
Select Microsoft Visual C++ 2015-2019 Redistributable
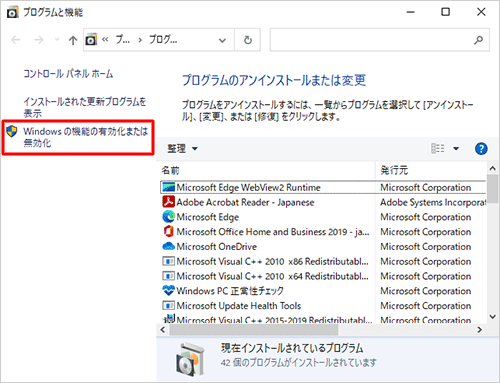274,319
